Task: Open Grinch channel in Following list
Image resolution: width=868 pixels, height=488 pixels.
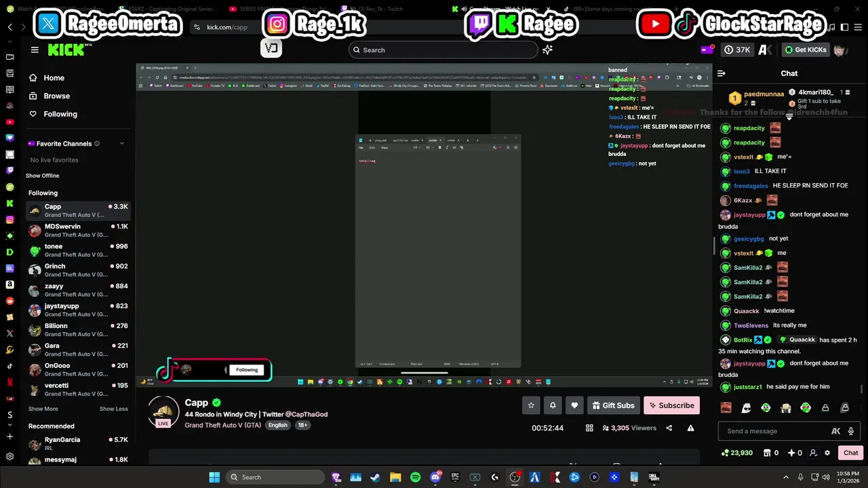Action: click(78, 270)
